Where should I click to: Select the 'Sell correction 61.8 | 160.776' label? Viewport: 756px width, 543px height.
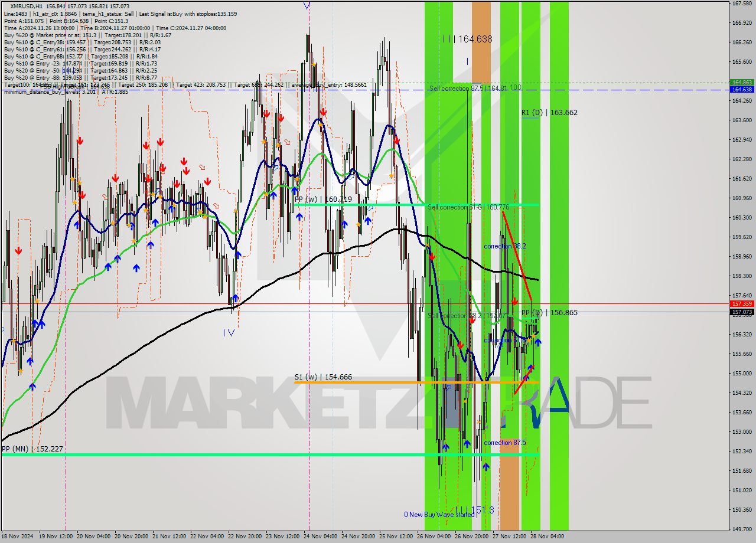point(468,207)
